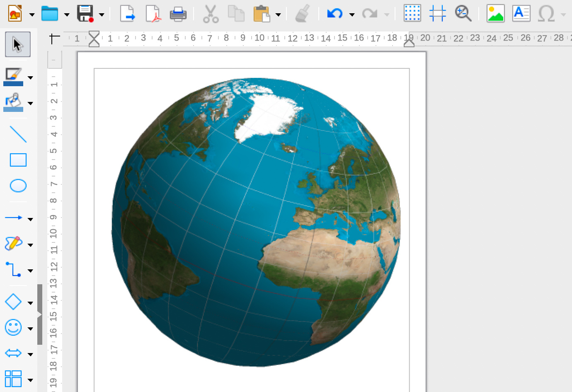Click the Redo arrow icon
Image resolution: width=572 pixels, height=392 pixels.
[369, 14]
